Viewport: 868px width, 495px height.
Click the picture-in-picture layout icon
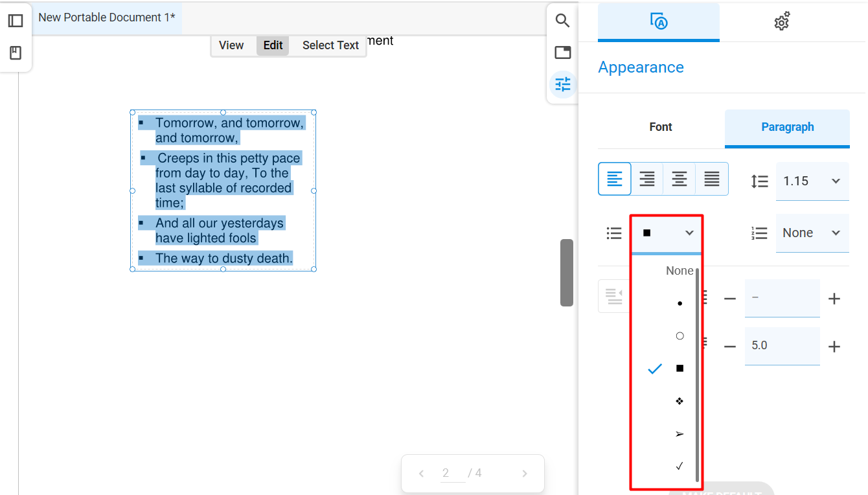point(563,52)
